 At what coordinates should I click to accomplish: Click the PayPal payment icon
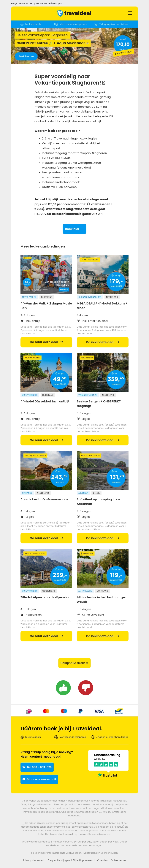(81, 720)
